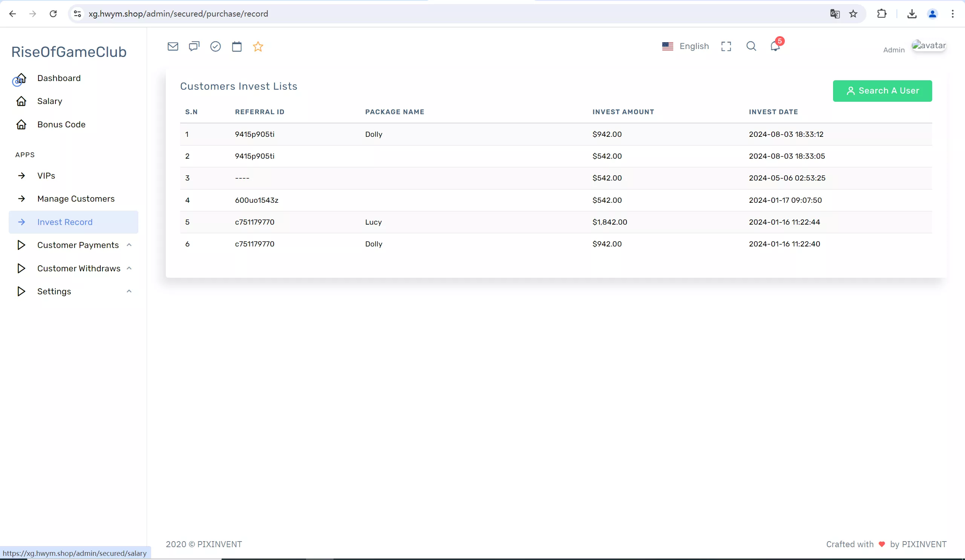Open the chat messages icon

pos(194,46)
